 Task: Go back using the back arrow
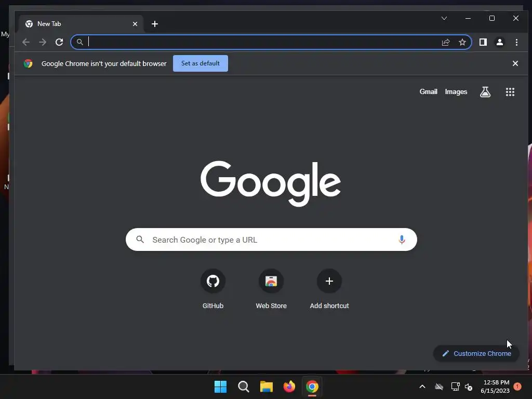tap(26, 42)
